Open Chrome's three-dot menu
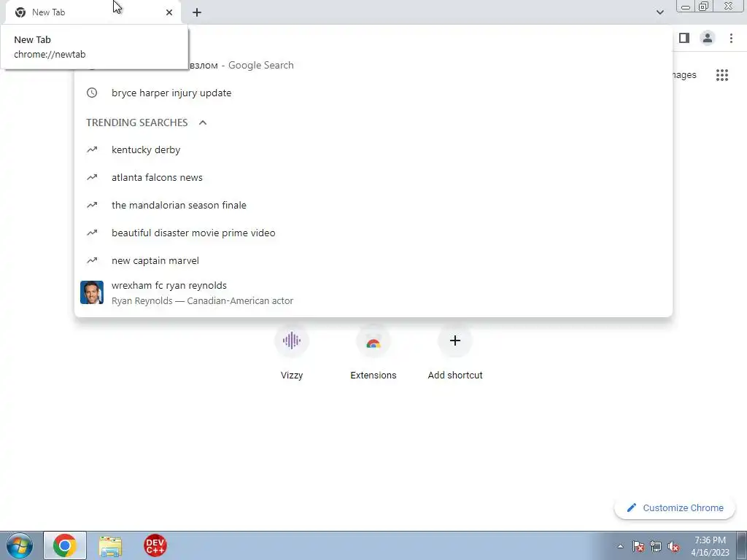This screenshot has height=560, width=747. coord(731,38)
